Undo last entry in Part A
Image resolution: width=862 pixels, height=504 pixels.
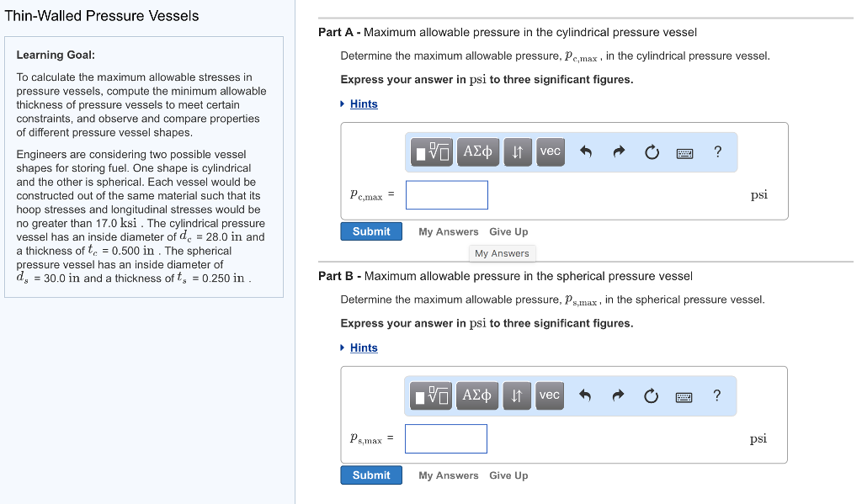[x=587, y=152]
